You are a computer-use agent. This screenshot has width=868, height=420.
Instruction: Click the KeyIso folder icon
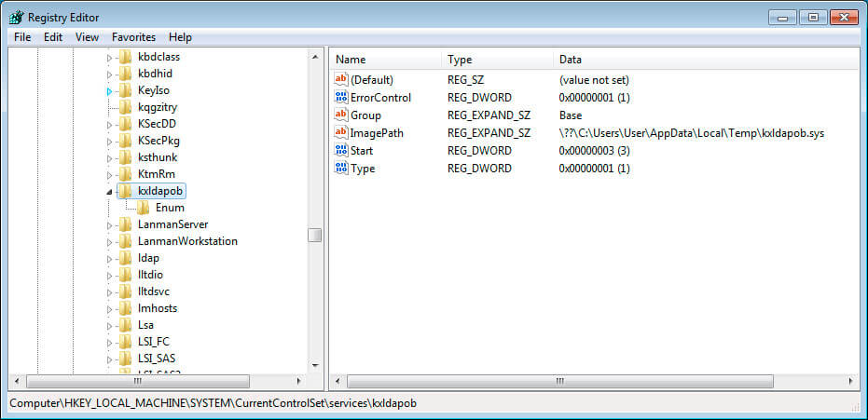tap(126, 90)
